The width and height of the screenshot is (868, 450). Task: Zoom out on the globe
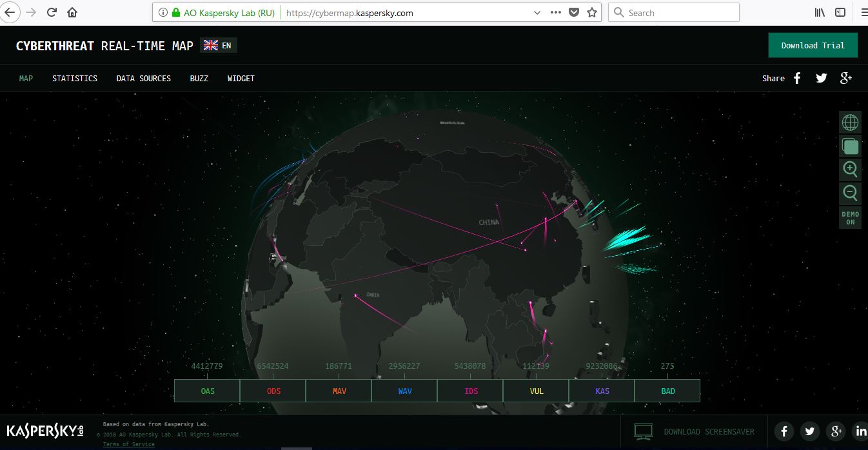tap(850, 193)
